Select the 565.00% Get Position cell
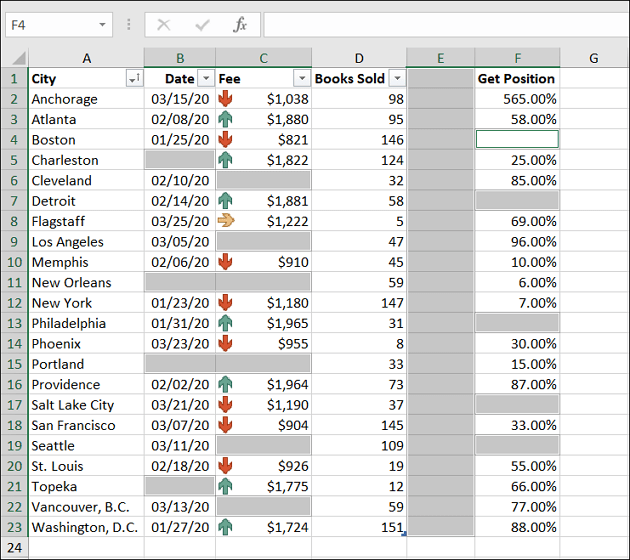This screenshot has width=630, height=560. (x=517, y=99)
